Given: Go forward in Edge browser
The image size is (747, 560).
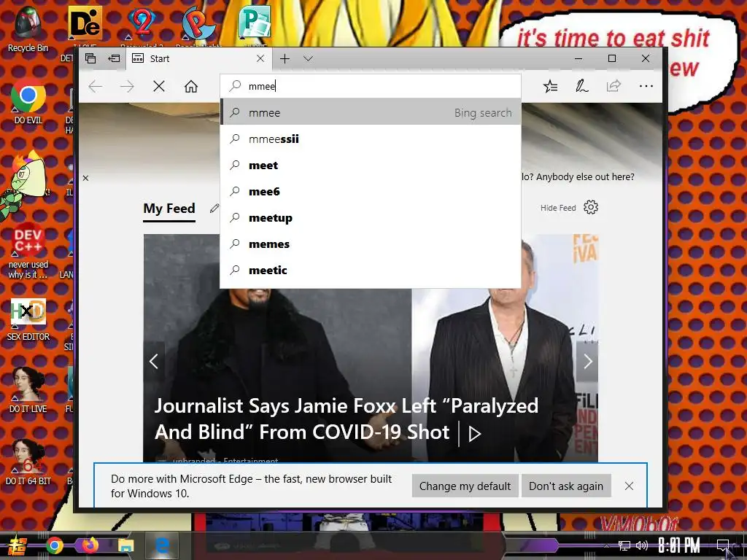Looking at the screenshot, I should pyautogui.click(x=127, y=86).
